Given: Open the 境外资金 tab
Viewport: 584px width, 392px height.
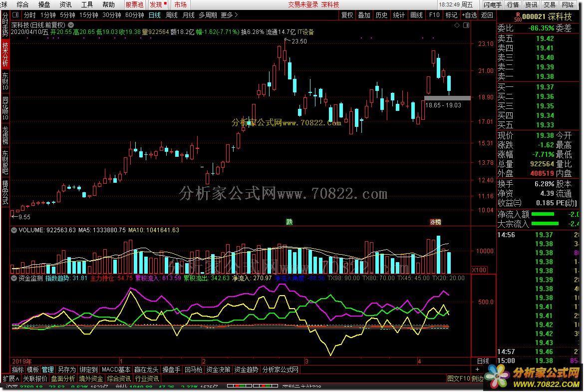Looking at the screenshot, I should 91,379.
